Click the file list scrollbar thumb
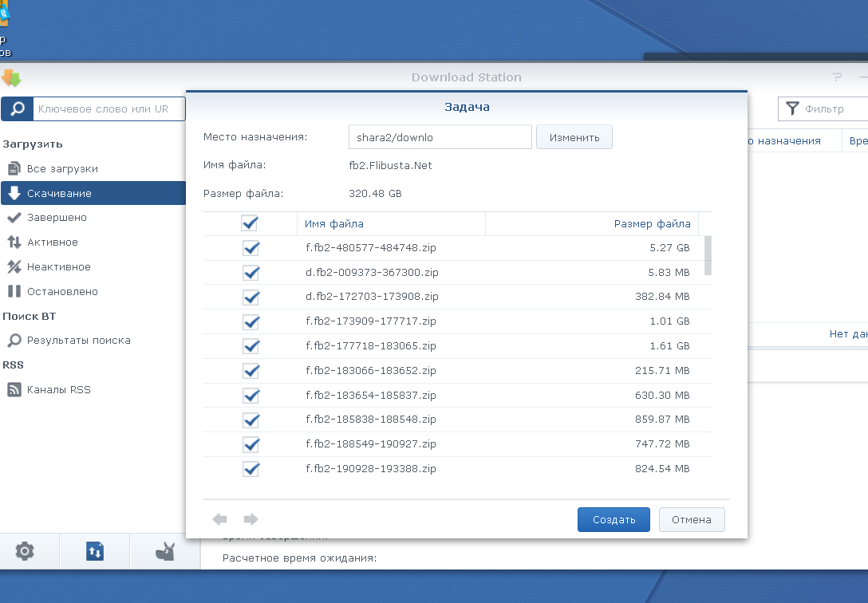868x603 pixels. point(708,255)
